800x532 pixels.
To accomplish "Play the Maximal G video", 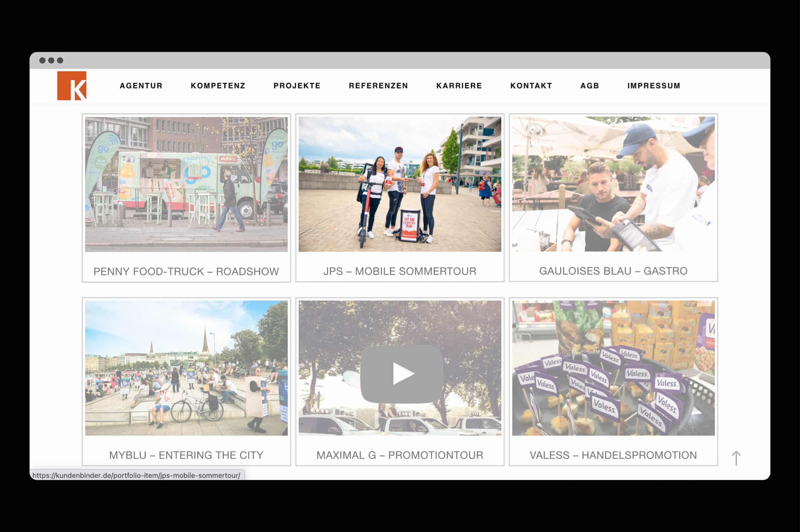I will (402, 374).
